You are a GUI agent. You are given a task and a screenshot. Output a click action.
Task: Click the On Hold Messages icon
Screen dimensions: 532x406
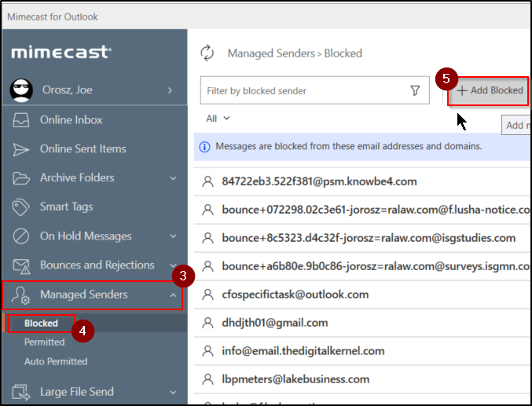point(24,236)
